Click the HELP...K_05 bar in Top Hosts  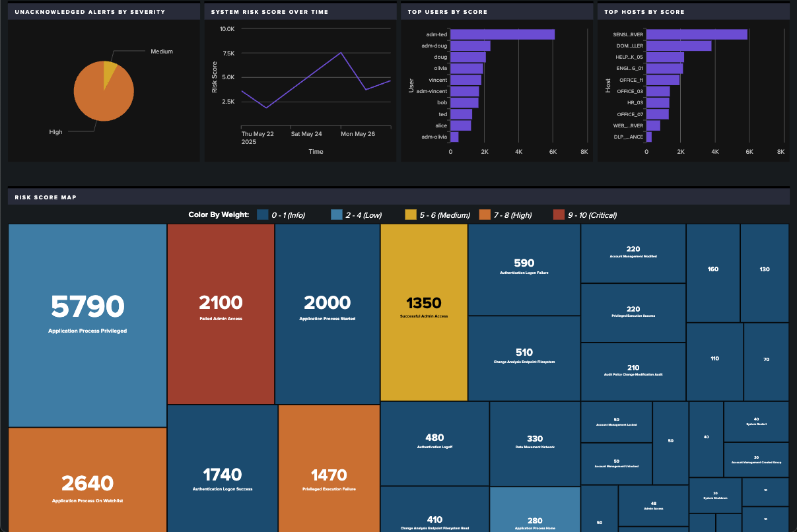665,57
